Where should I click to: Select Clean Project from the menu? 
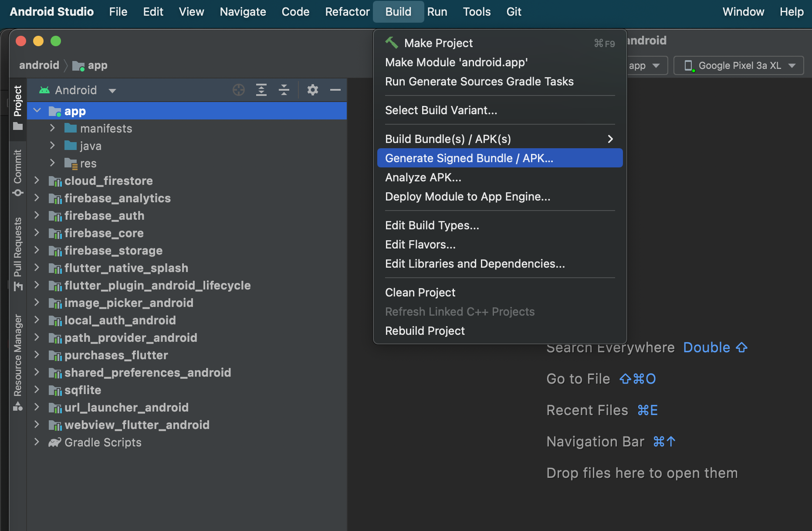[420, 292]
